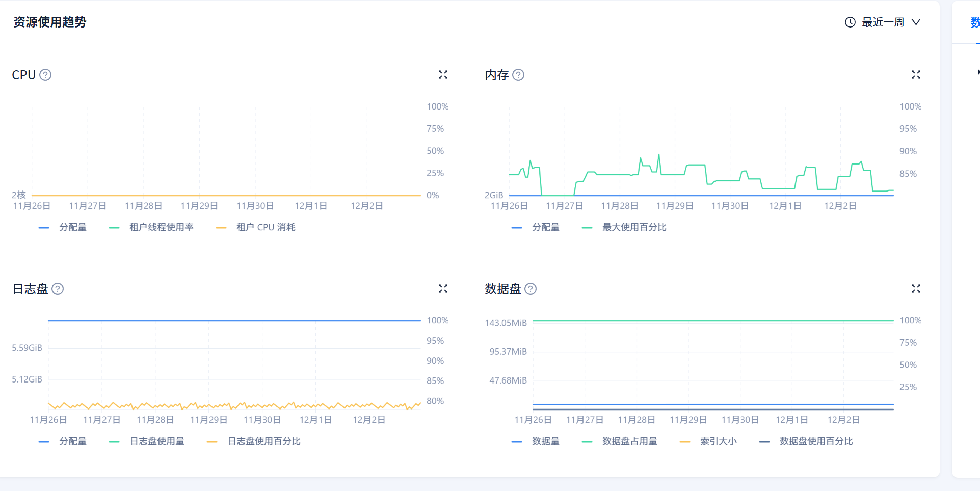Click the chevron arrow beside 最近一周
This screenshot has width=980, height=491.
pos(916,22)
